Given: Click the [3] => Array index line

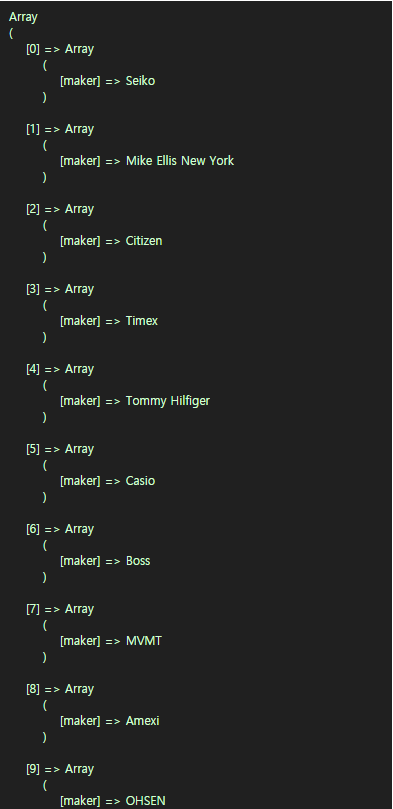Looking at the screenshot, I should [60, 289].
